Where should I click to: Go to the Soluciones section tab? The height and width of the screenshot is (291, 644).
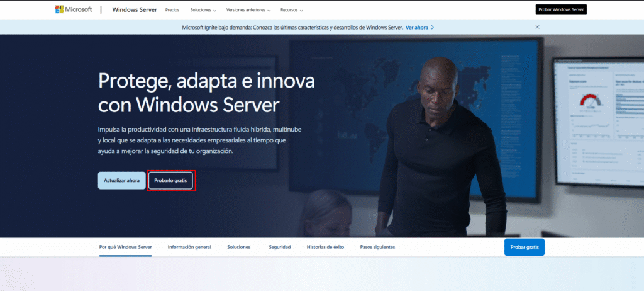point(238,247)
